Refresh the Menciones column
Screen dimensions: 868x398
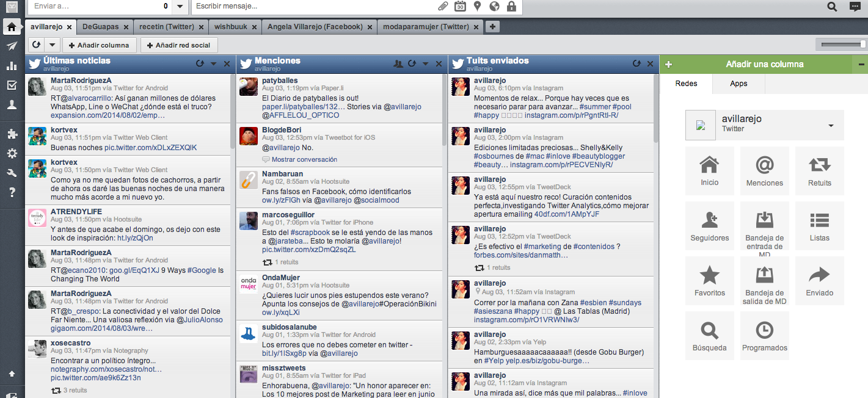pyautogui.click(x=412, y=63)
